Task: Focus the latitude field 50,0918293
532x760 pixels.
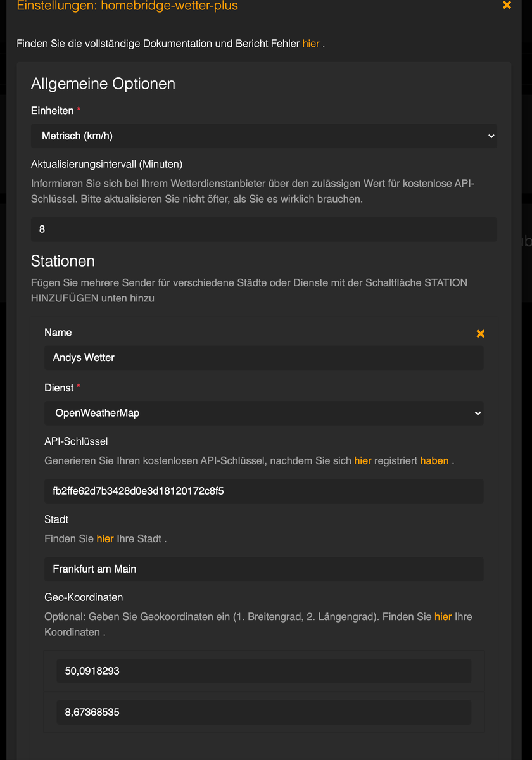Action: point(263,671)
